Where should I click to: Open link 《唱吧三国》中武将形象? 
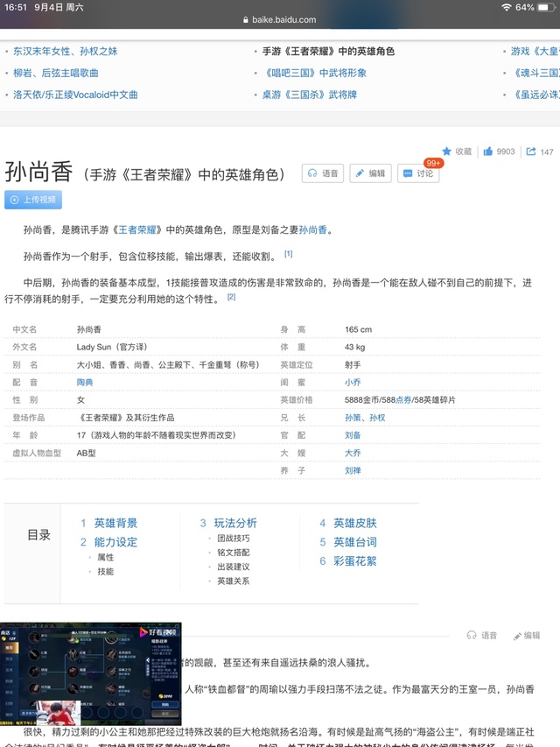tap(314, 73)
